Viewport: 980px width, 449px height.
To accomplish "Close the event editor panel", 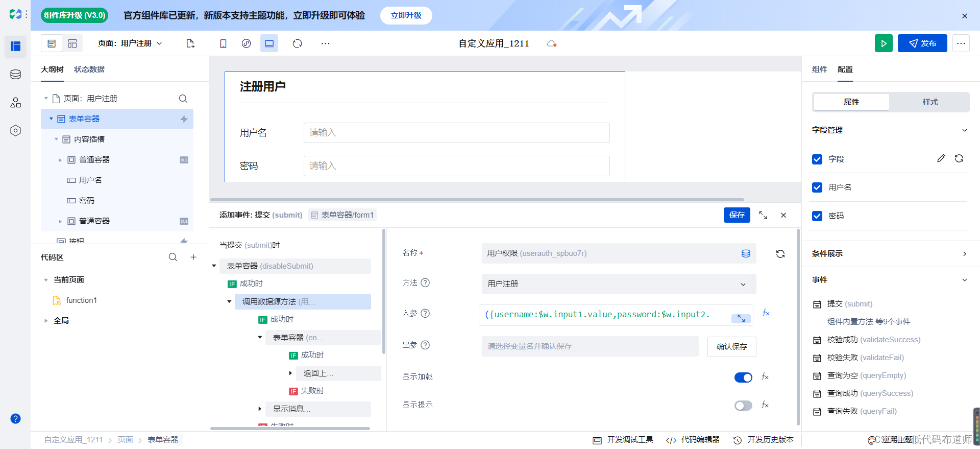I will (x=783, y=215).
